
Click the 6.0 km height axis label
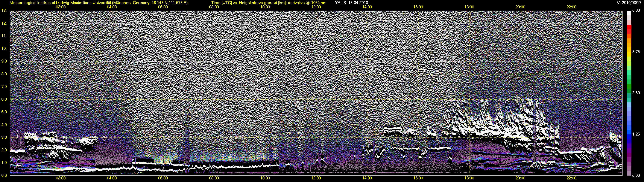tap(4, 99)
